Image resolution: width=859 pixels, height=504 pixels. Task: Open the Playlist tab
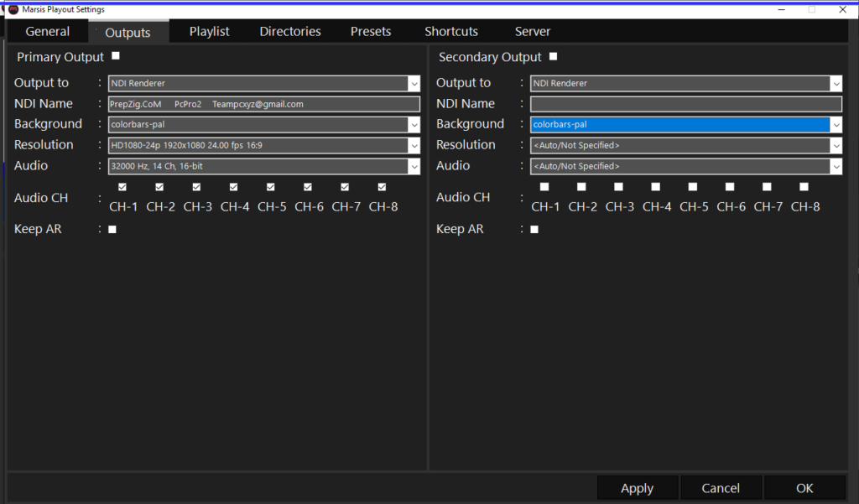209,31
